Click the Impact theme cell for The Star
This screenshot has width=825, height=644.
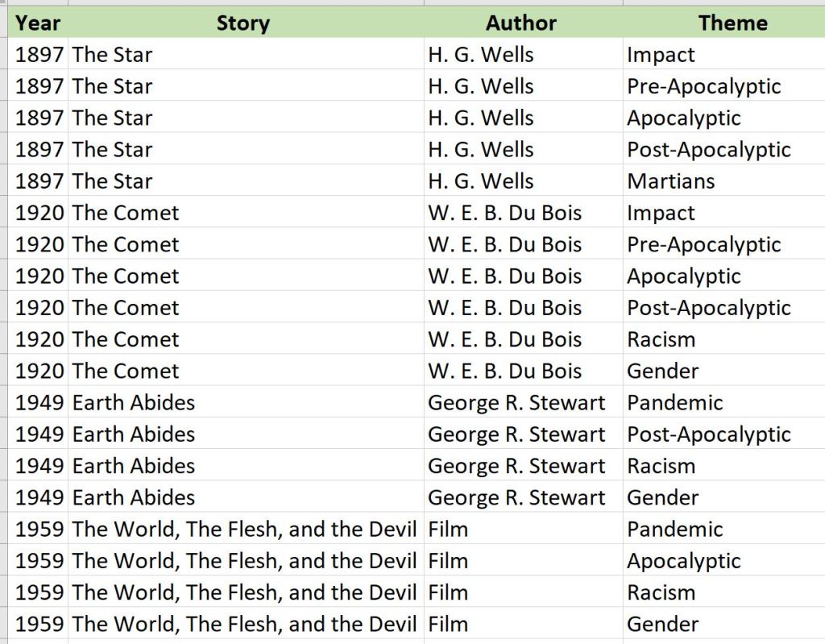pyautogui.click(x=661, y=55)
